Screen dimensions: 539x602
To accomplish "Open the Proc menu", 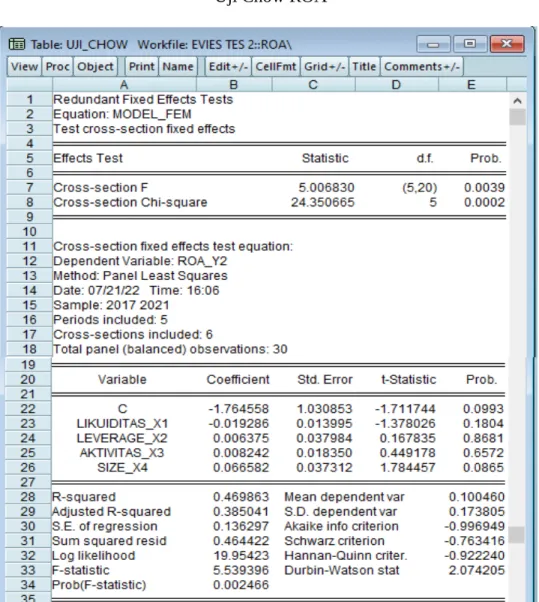I will 58,67.
